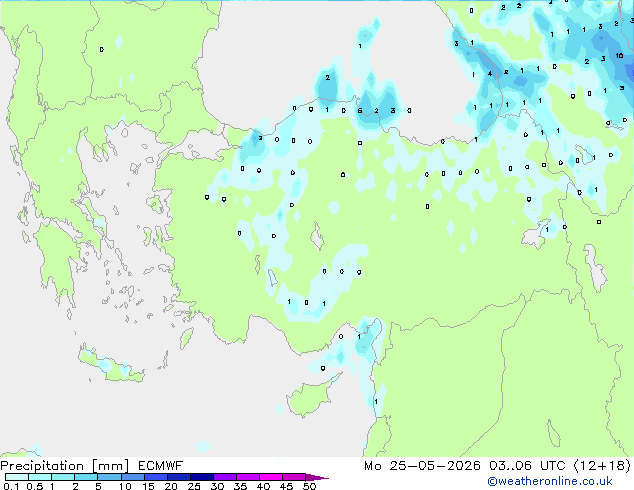Select the 5–10 mm legend color box
The width and height of the screenshot is (634, 490).
click(109, 477)
